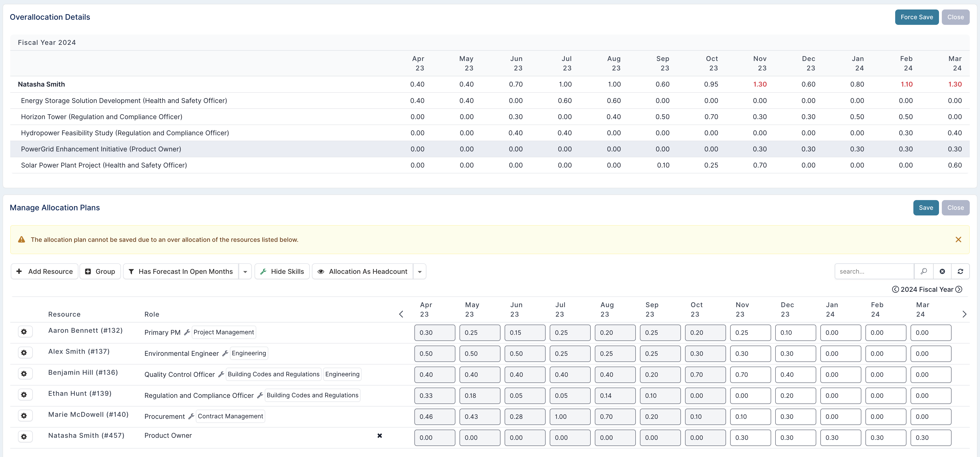Click the gear icon for Aaron Bennett

tap(24, 331)
